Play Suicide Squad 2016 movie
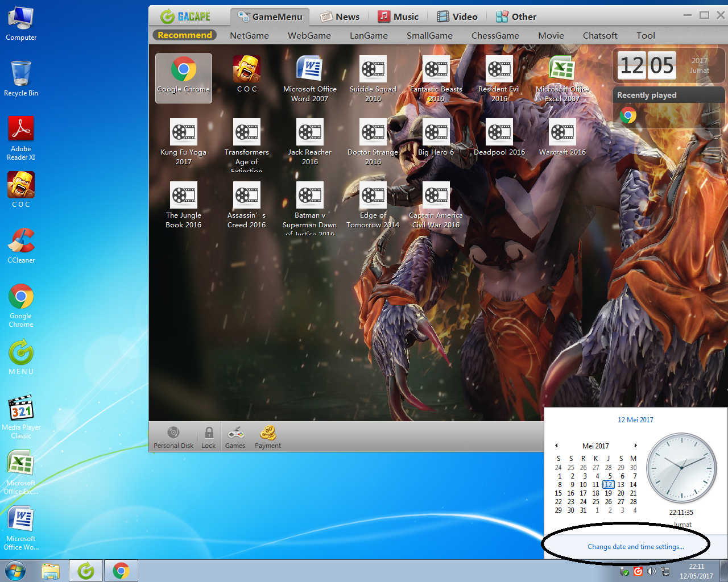The image size is (728, 582). (373, 79)
